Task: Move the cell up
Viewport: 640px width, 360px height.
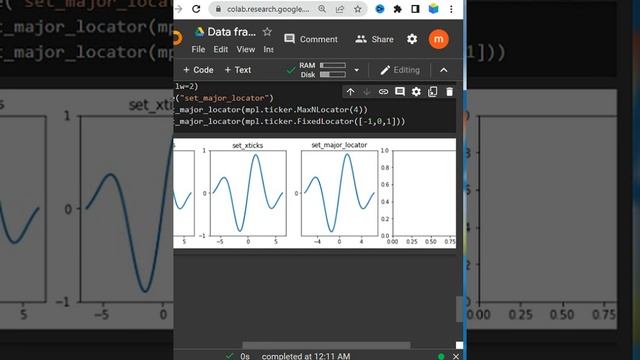Action: [350, 92]
